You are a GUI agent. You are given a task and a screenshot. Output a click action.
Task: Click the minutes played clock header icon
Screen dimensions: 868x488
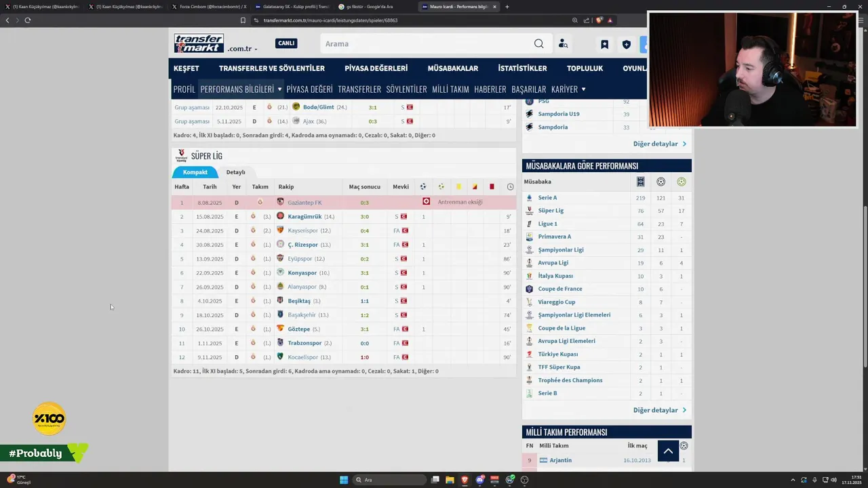point(510,186)
